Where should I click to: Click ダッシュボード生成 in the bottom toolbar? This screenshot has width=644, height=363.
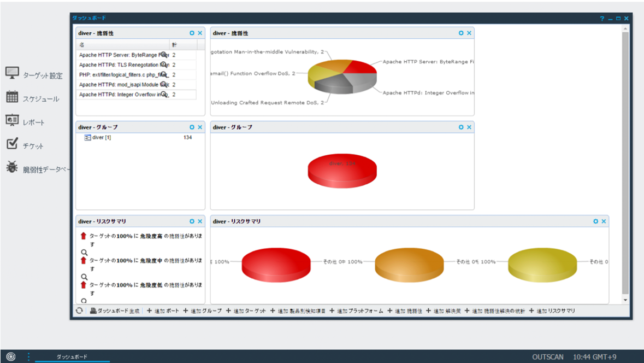coord(115,311)
